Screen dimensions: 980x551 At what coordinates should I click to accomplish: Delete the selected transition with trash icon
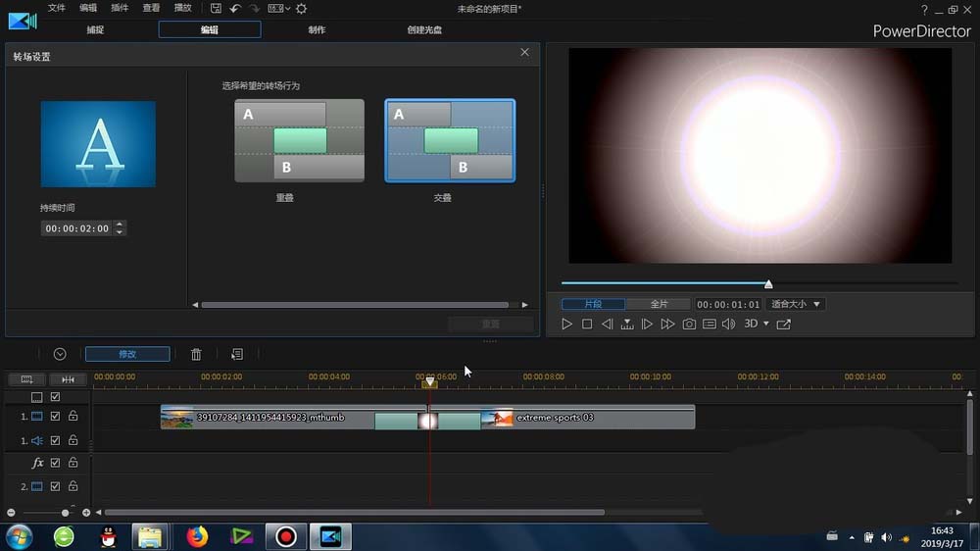(196, 354)
